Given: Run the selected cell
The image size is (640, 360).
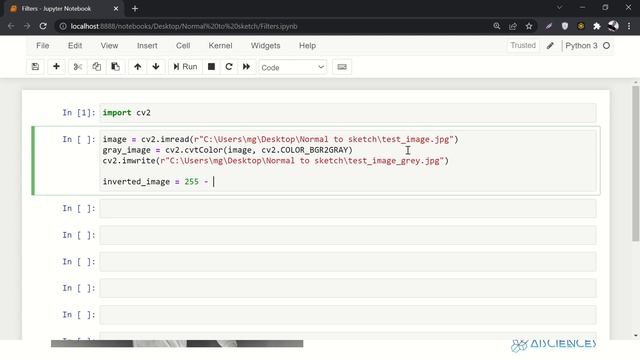Looking at the screenshot, I should tap(185, 67).
